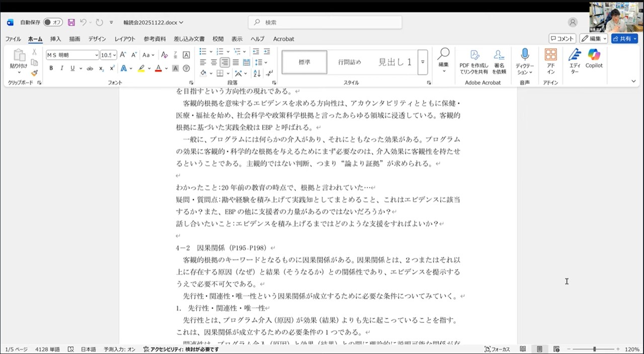Image resolution: width=644 pixels, height=354 pixels.
Task: Open the 挿入 (Insert) ribbon tab
Action: (x=55, y=39)
